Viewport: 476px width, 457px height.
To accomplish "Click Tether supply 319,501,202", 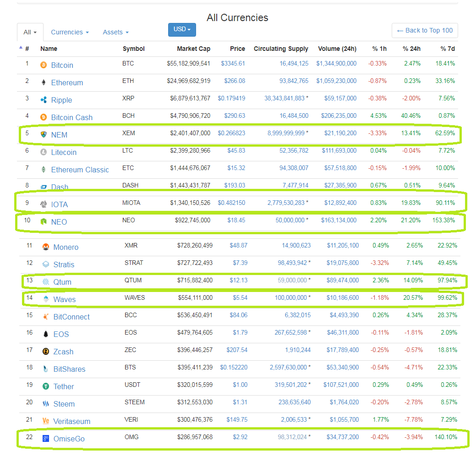I will point(291,385).
